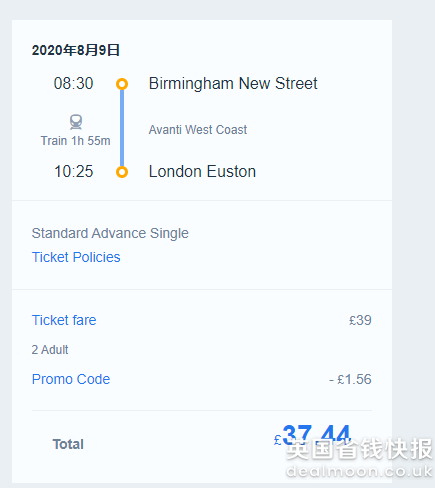The height and width of the screenshot is (488, 435).
Task: Click the 2 Adult passenger label
Action: coord(50,350)
